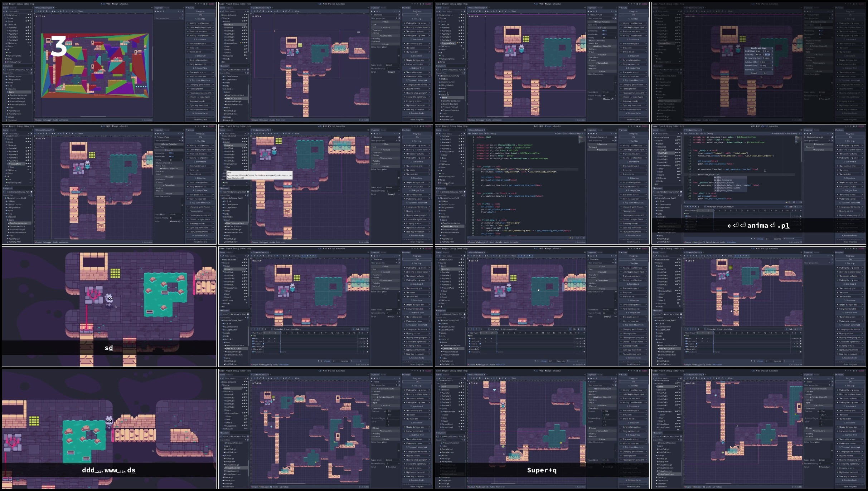Toggle the Godot node visibility eye in the big-3 frame
The width and height of the screenshot is (868, 491).
[30, 20]
